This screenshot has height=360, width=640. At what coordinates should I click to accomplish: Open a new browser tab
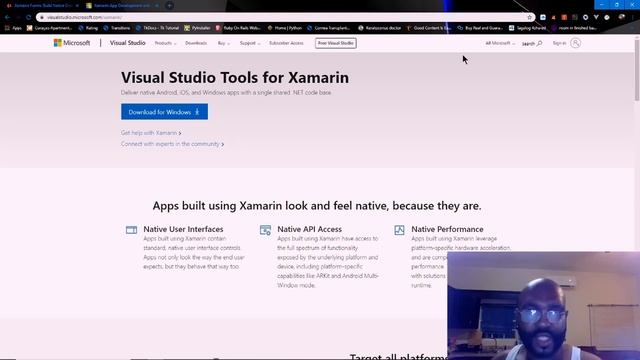pyautogui.click(x=169, y=5)
